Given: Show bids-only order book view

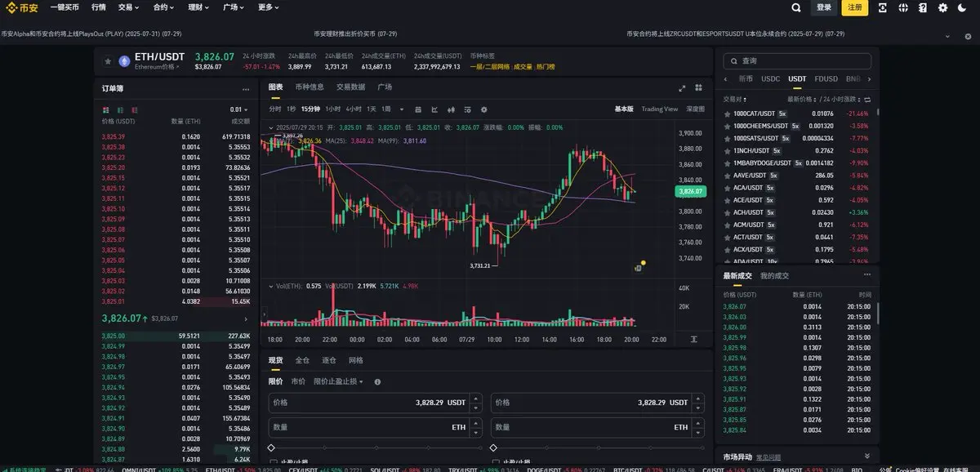Looking at the screenshot, I should (120, 109).
